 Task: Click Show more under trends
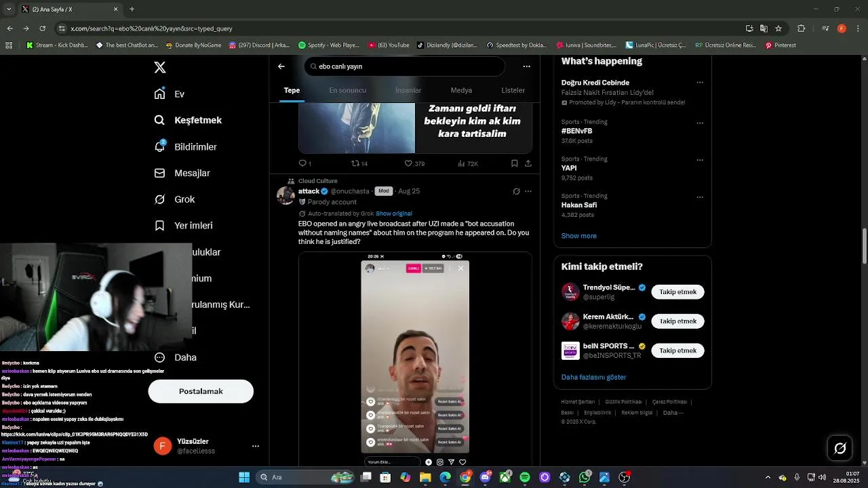(578, 236)
